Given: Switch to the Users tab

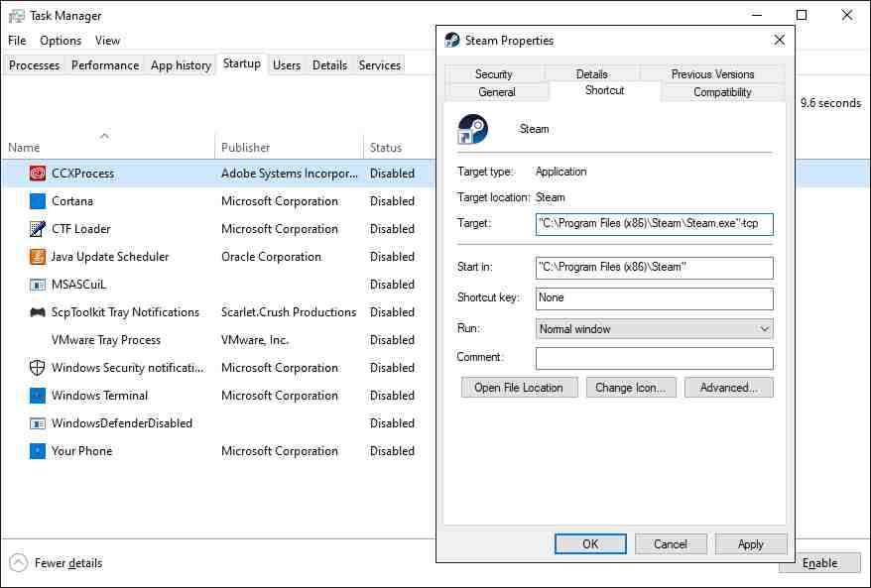Looking at the screenshot, I should (x=287, y=65).
